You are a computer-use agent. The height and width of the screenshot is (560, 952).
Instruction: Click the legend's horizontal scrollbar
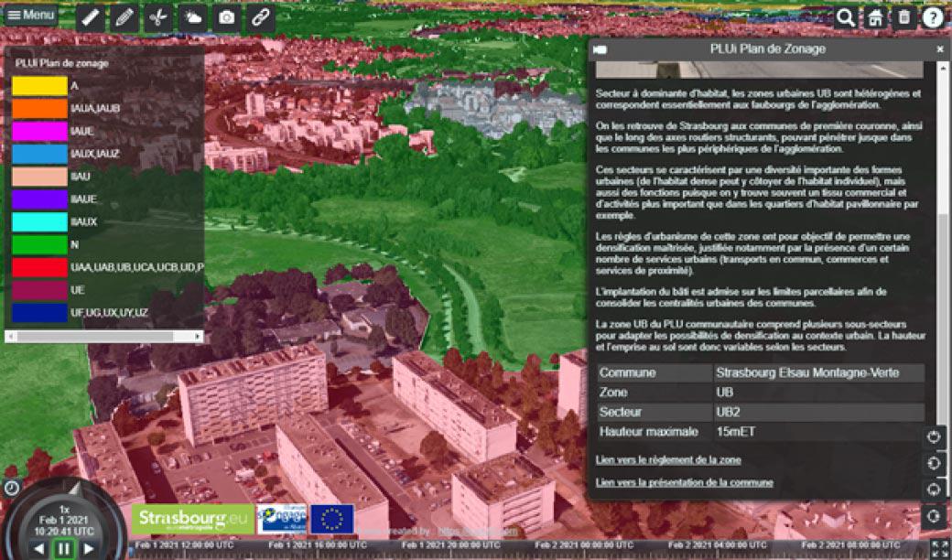[x=94, y=336]
